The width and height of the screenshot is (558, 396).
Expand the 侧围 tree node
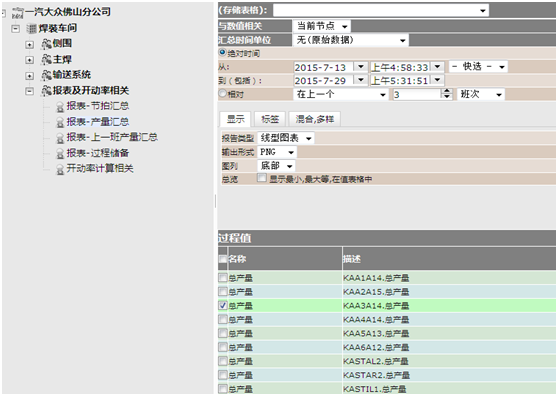30,45
